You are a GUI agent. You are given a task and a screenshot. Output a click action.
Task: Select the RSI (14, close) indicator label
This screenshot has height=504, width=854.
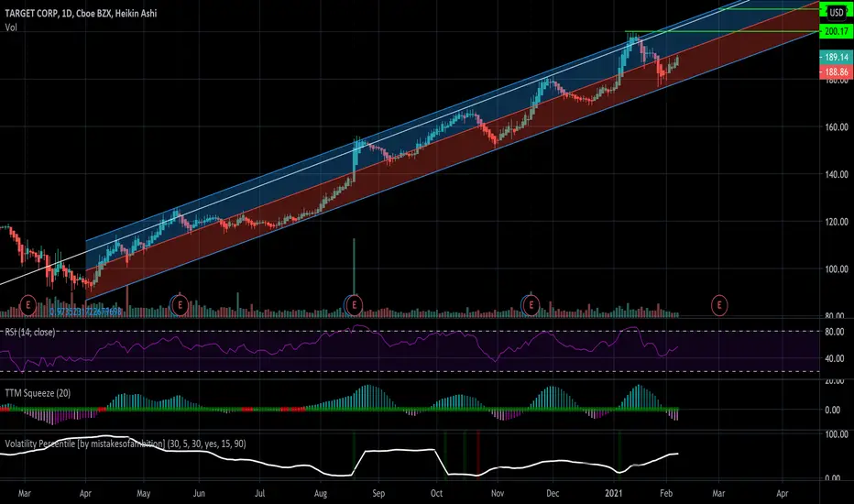[30, 332]
